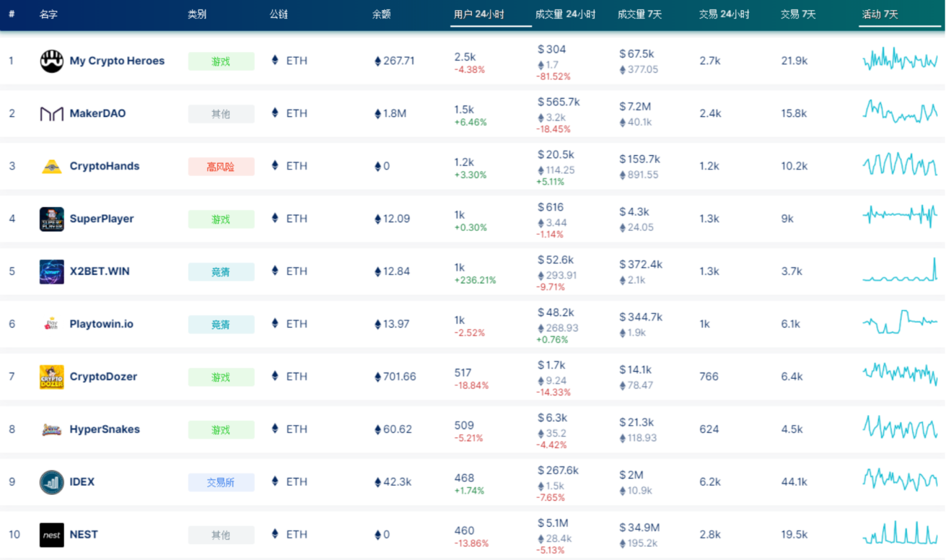The height and width of the screenshot is (560, 946).
Task: Open the X2BET.WIN dapp link
Action: [100, 271]
